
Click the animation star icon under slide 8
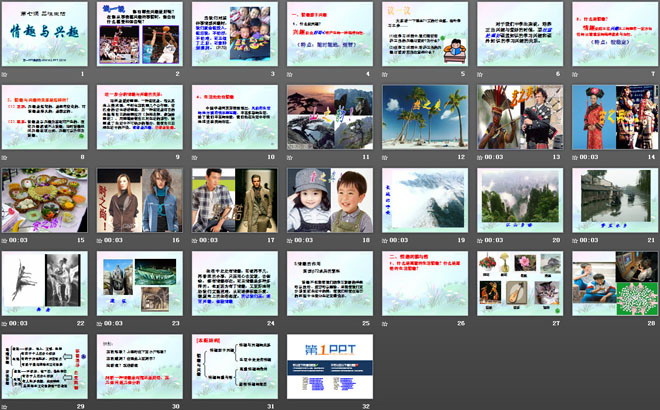[5, 157]
